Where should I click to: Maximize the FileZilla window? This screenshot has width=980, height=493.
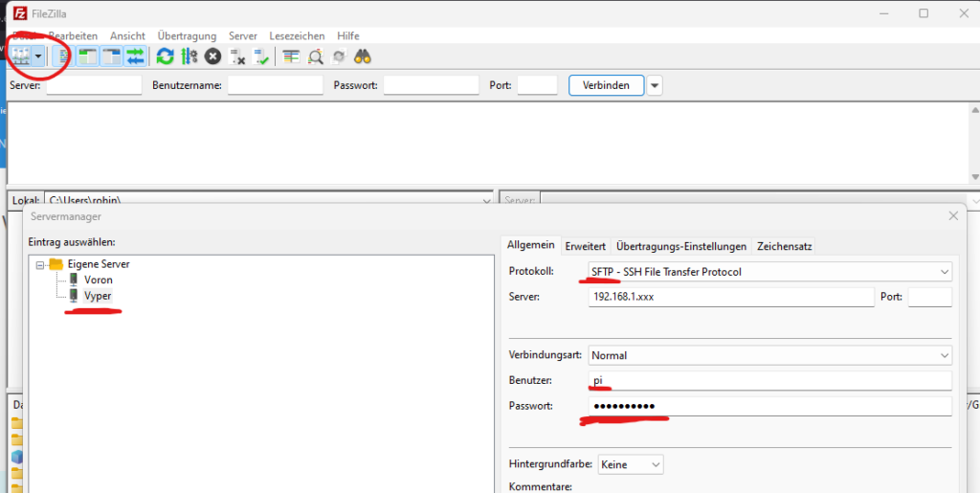click(924, 13)
